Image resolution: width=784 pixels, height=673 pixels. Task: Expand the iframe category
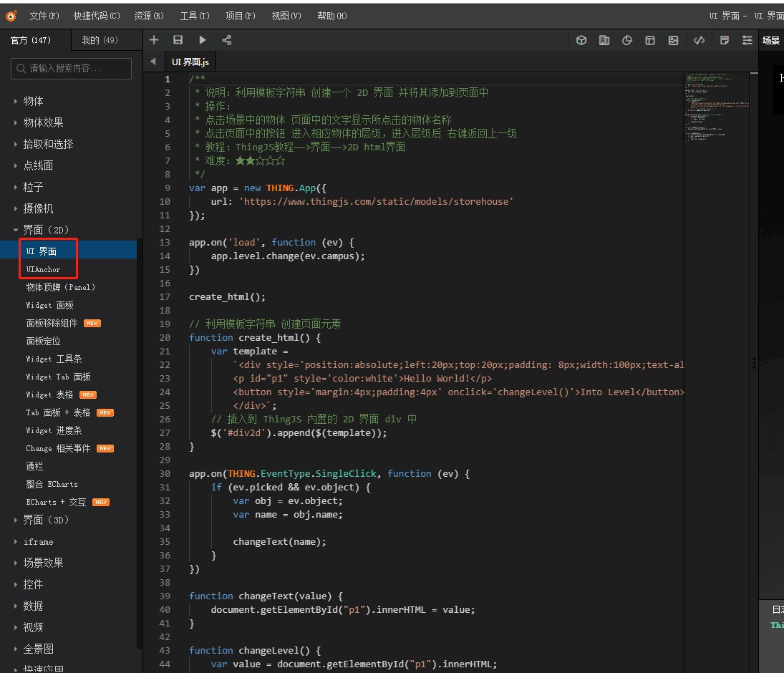[38, 541]
